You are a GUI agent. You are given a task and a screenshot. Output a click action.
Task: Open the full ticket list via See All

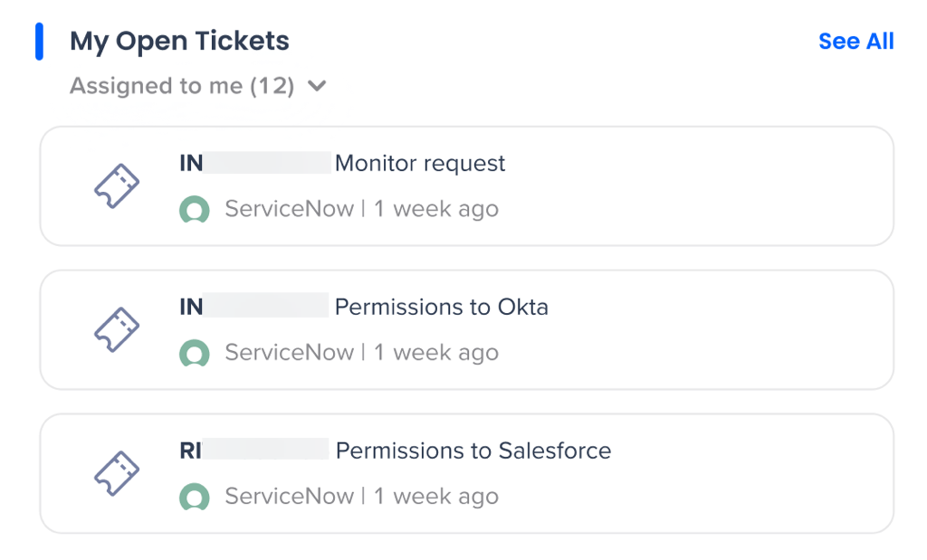click(855, 42)
